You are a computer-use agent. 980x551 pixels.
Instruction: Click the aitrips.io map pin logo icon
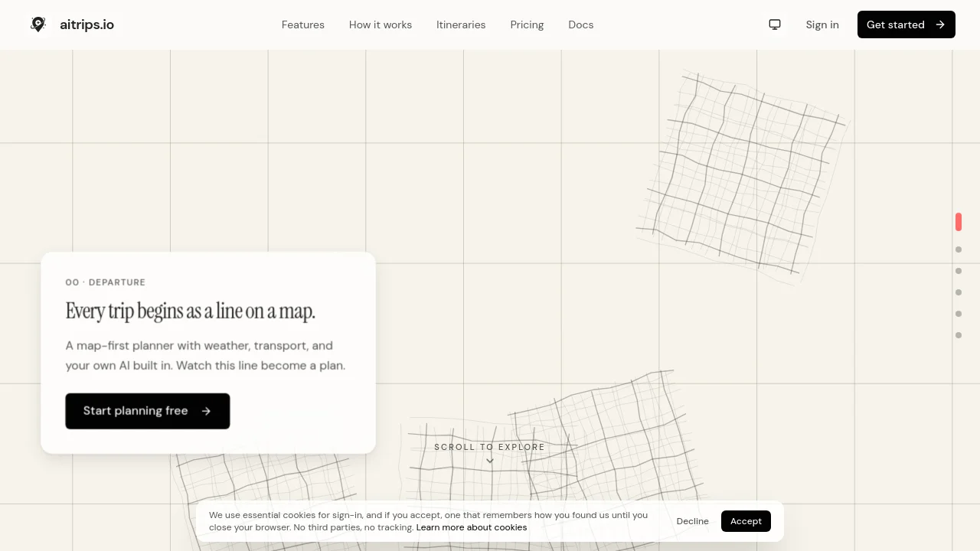point(38,24)
